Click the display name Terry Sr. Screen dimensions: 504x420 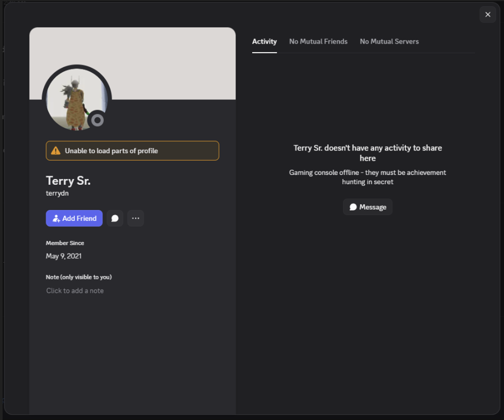coord(68,181)
